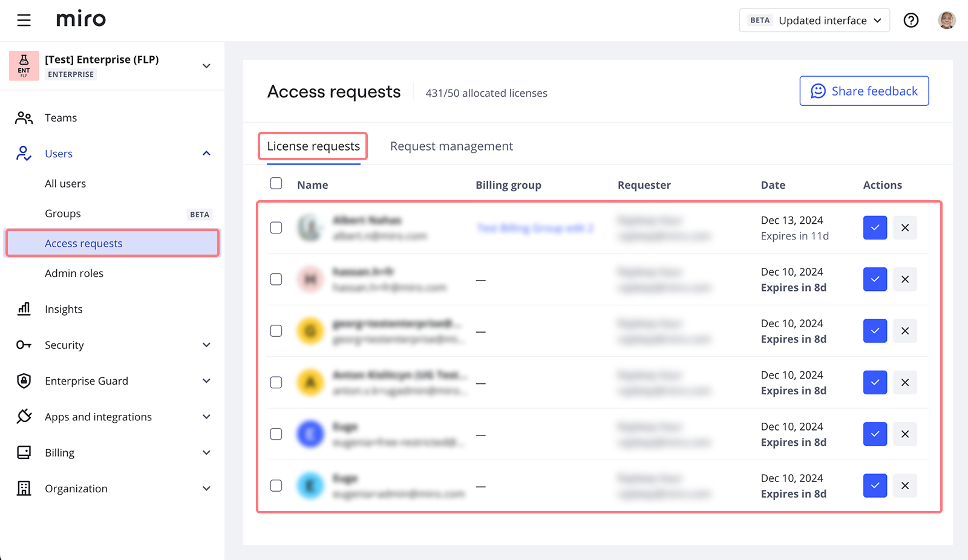The width and height of the screenshot is (968, 560).
Task: Open the hamburger main menu
Action: pos(24,21)
